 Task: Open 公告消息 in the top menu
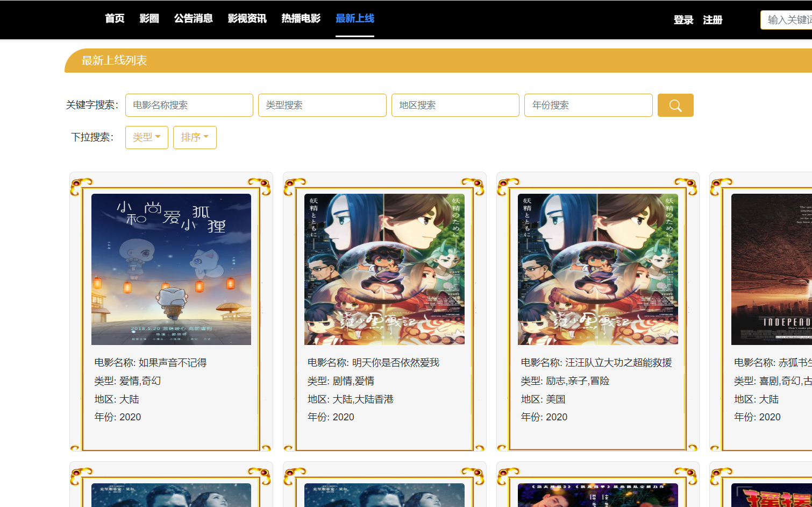[x=194, y=18]
